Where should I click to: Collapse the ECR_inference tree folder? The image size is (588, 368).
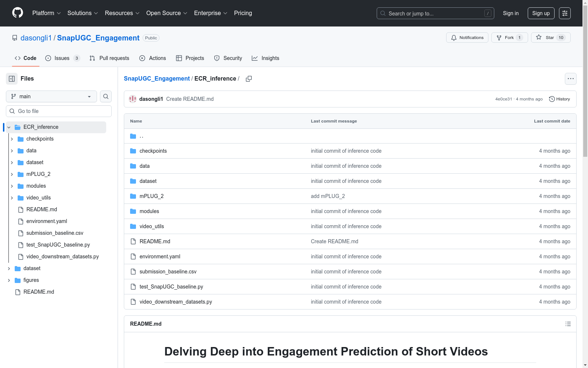pos(9,127)
